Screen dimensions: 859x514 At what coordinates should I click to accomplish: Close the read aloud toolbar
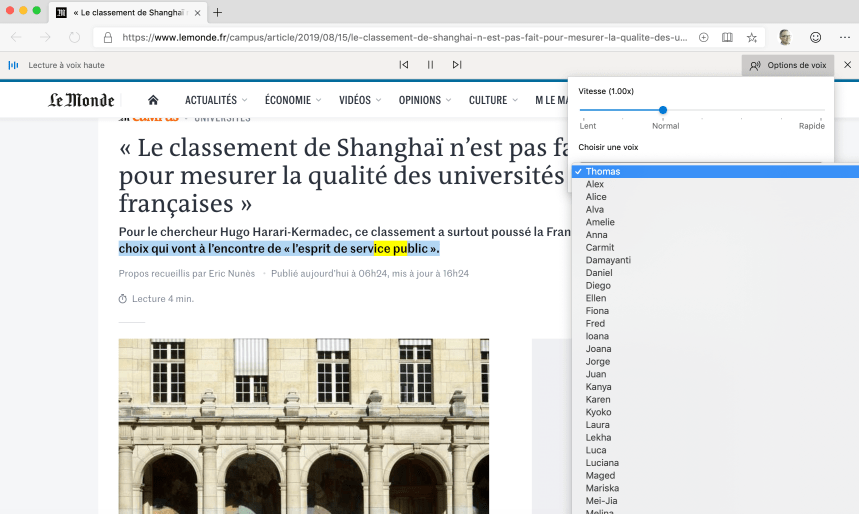[847, 65]
